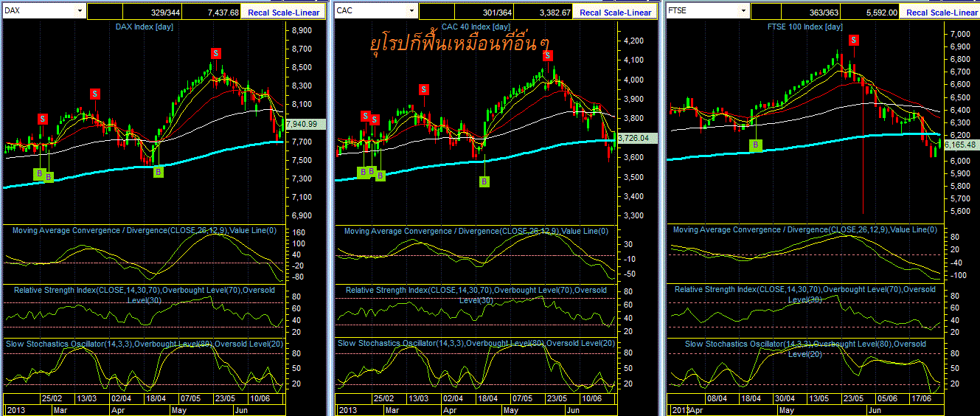This screenshot has width=980, height=416.
Task: Click Recal Scale-Linear in the DAX panel
Action: coord(285,12)
